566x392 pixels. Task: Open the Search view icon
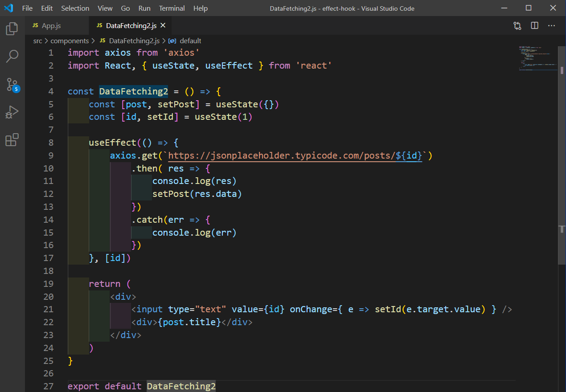click(x=12, y=56)
